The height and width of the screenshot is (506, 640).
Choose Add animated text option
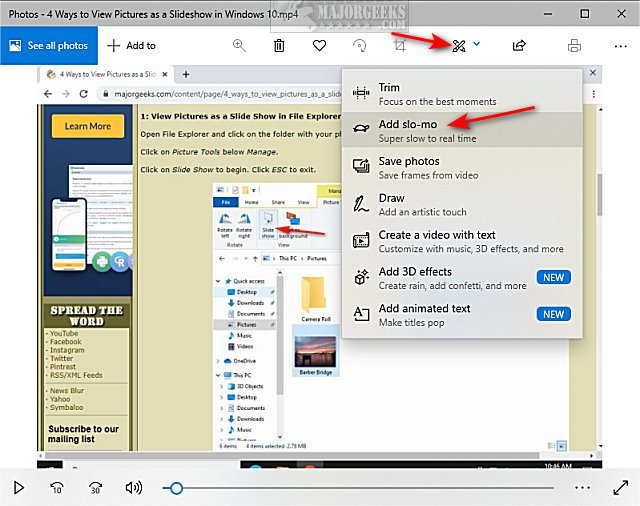click(462, 315)
